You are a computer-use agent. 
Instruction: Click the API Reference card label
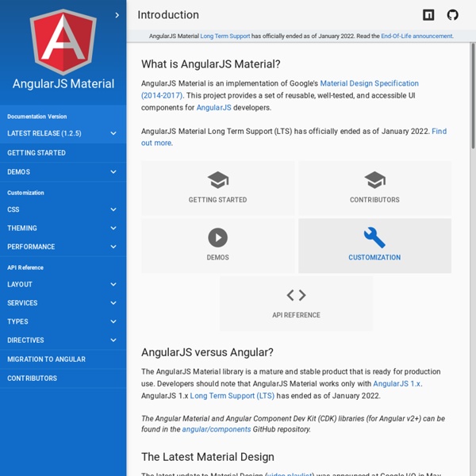(296, 315)
